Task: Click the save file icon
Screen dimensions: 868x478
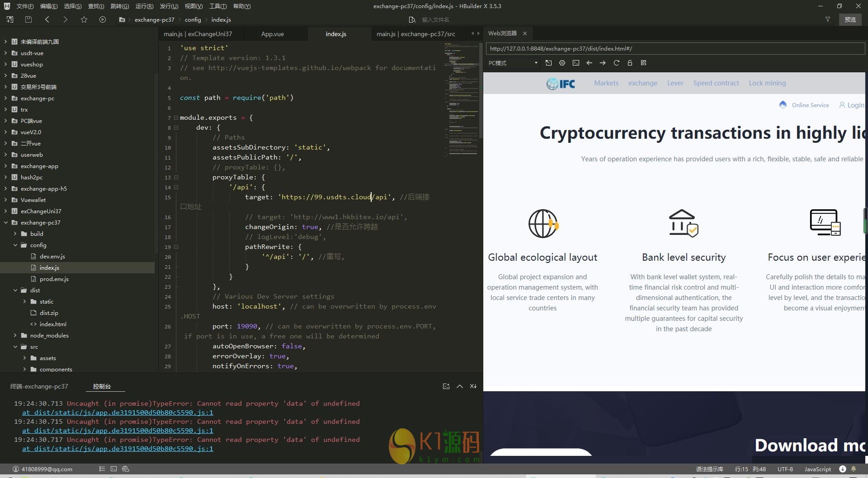Action: (x=28, y=19)
